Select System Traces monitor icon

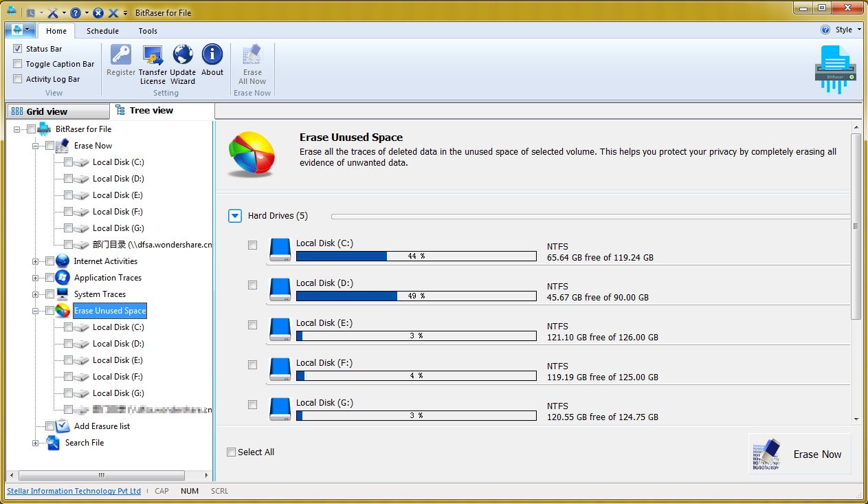point(63,294)
